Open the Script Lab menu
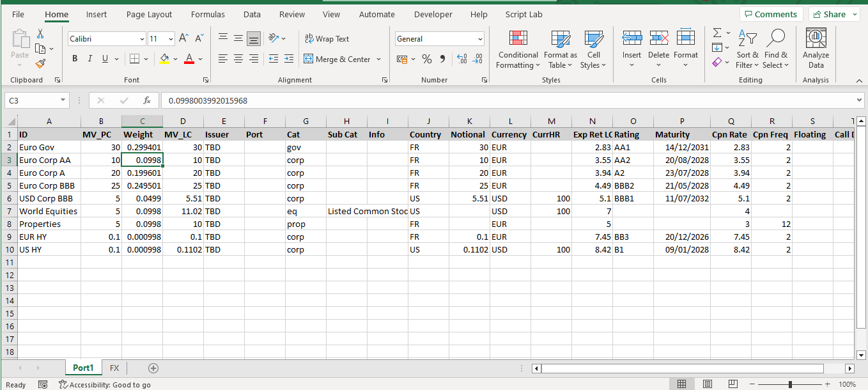The height and width of the screenshot is (390, 868). 523,14
